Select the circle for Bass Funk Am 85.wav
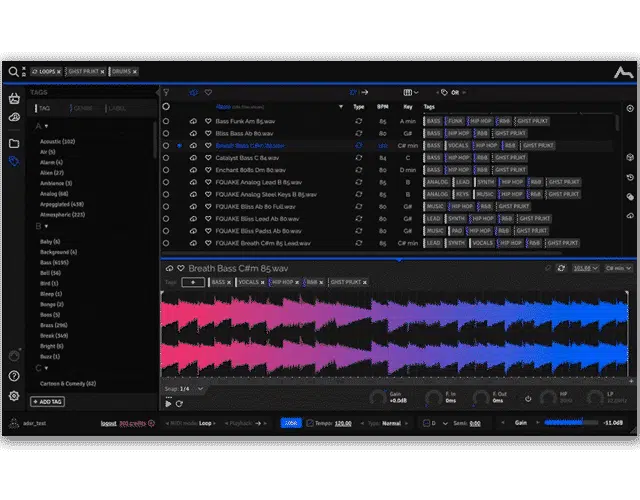 coord(166,121)
